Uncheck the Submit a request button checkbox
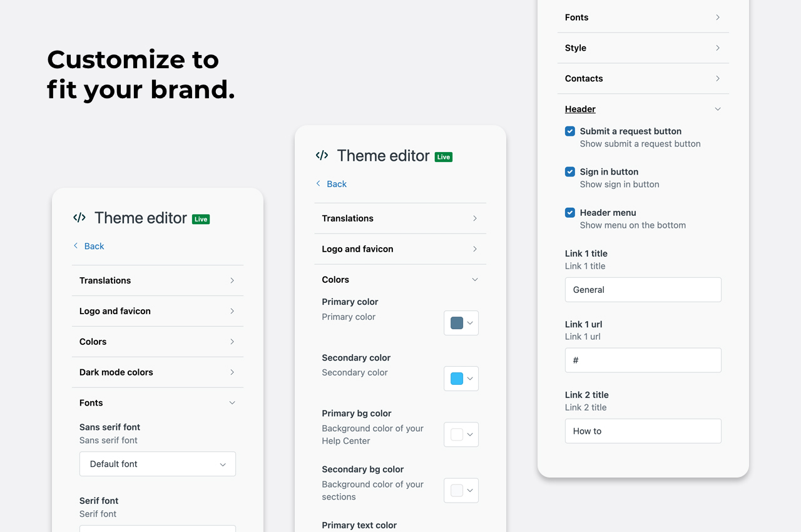Image resolution: width=801 pixels, height=532 pixels. 570,131
